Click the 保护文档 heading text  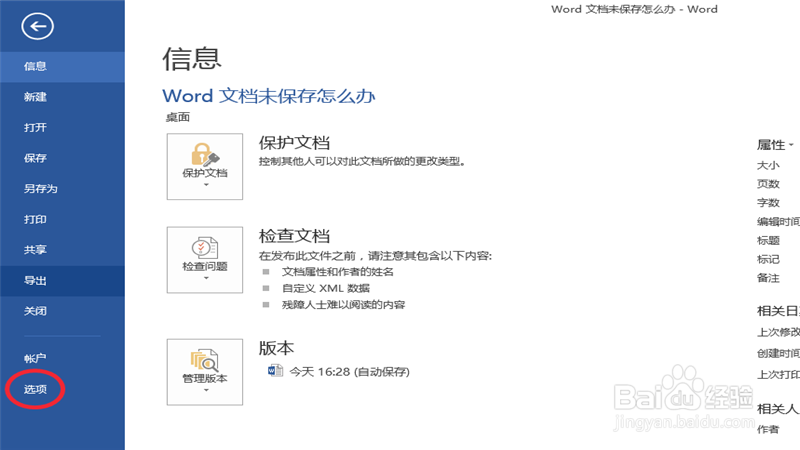coord(294,143)
